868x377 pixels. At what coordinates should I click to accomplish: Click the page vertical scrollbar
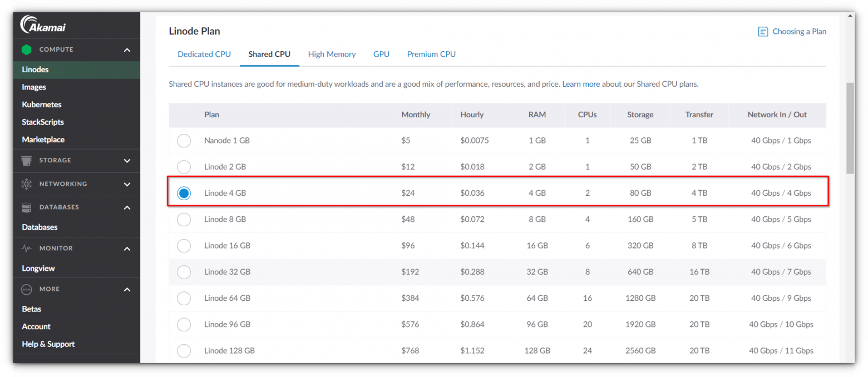(850, 128)
